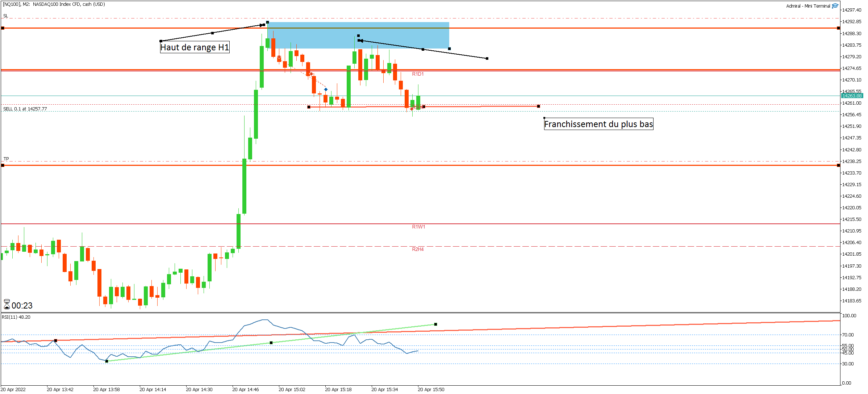Select the SL stop loss level label

click(5, 16)
